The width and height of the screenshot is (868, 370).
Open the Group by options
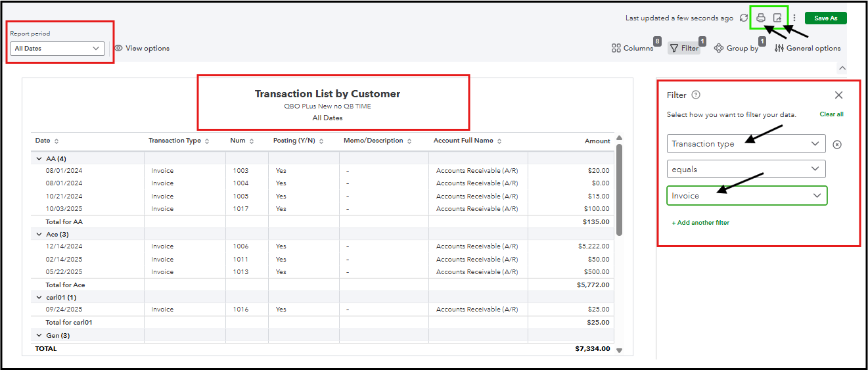point(737,48)
